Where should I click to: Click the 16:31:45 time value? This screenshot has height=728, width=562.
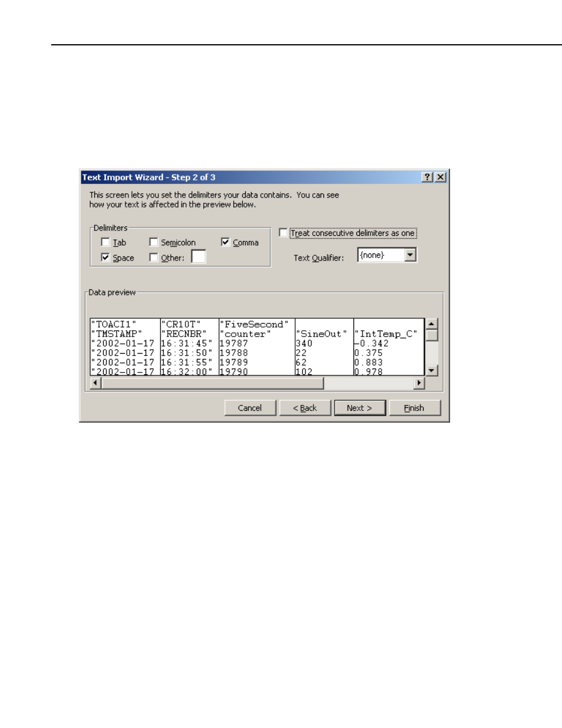click(x=186, y=343)
